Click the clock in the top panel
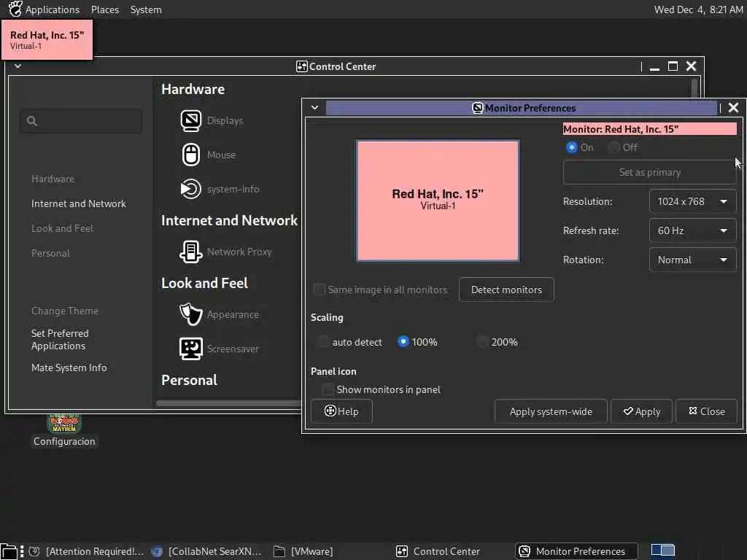Viewport: 747px width, 560px height. click(698, 9)
